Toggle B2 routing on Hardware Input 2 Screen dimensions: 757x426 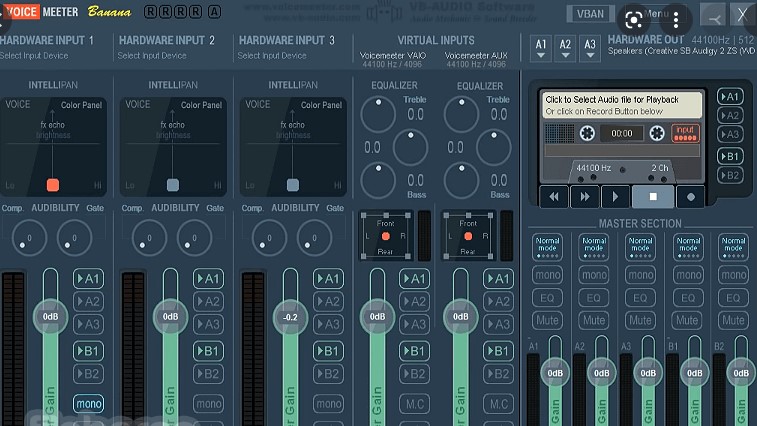(x=208, y=374)
